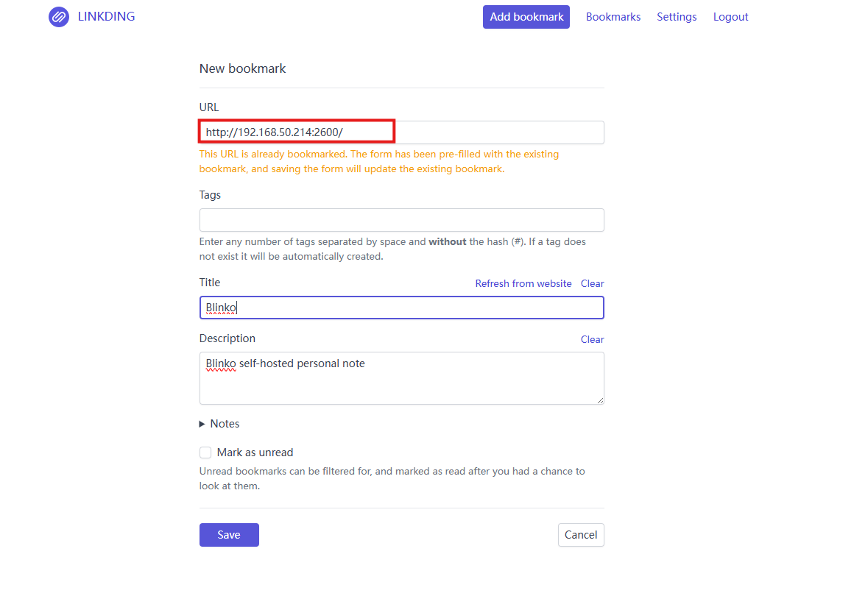Click Refresh from website link
The image size is (868, 596).
(523, 283)
